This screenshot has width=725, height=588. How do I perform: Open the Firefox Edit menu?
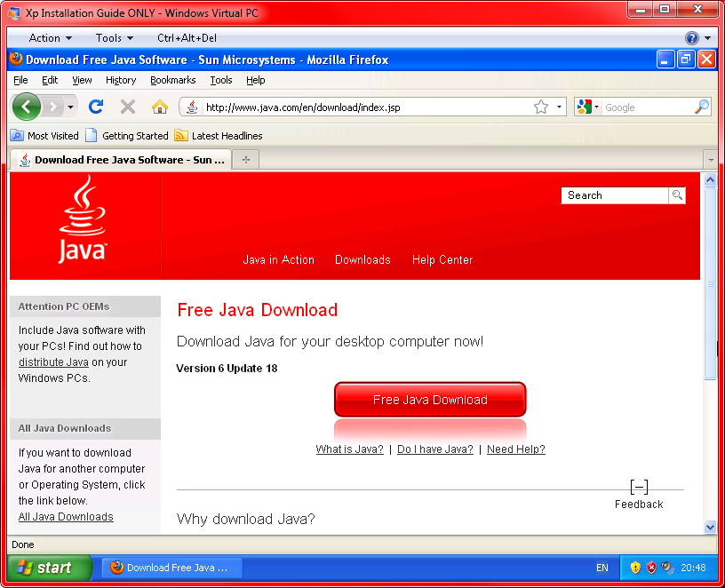(50, 80)
